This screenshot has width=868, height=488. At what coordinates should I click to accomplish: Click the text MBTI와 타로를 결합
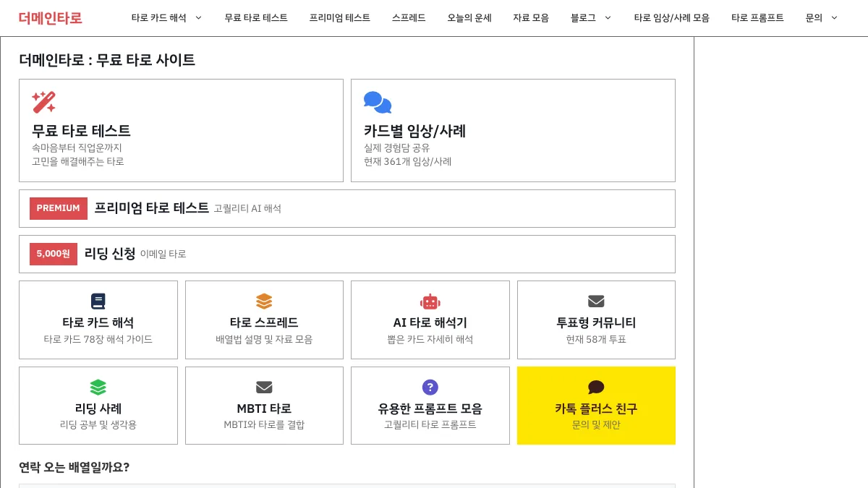point(264,425)
